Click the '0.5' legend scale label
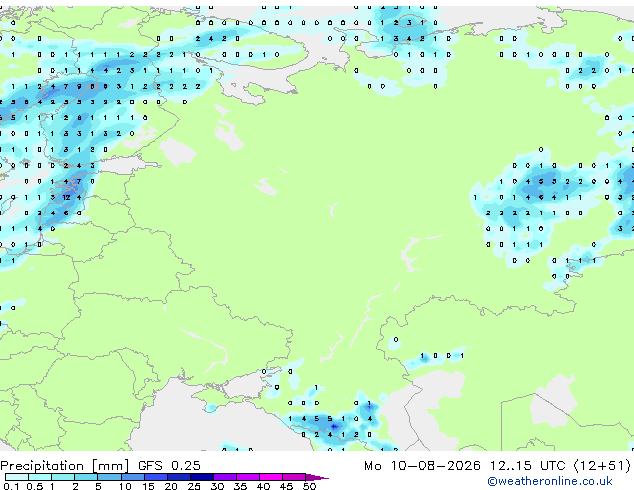This screenshot has width=634, height=490. (x=35, y=486)
